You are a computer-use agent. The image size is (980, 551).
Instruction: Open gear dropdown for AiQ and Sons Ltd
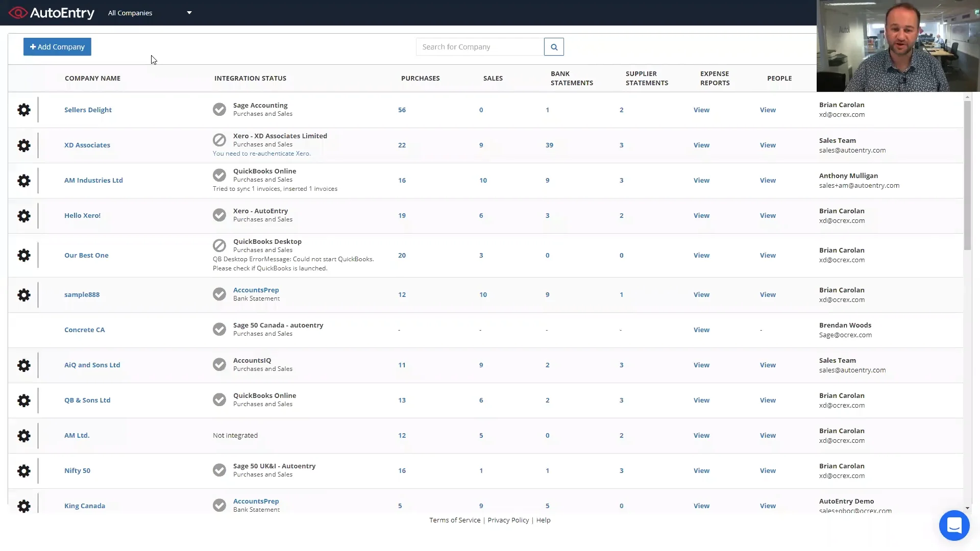coord(24,365)
